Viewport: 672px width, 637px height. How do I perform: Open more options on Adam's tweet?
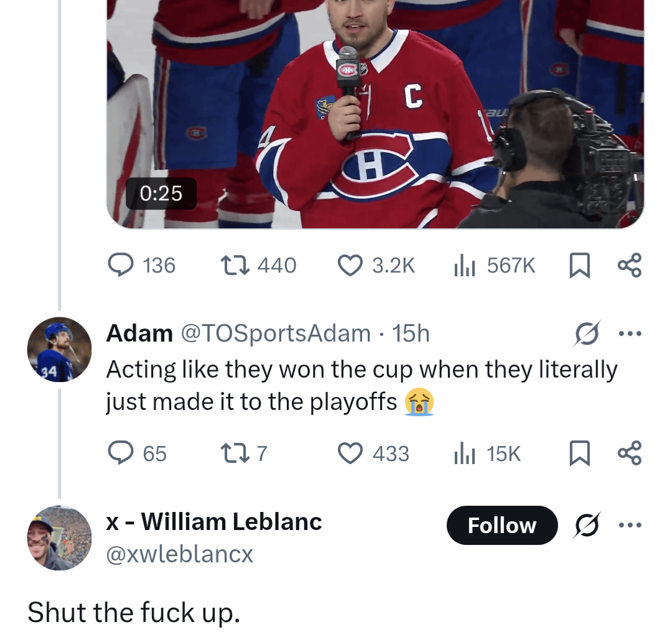[630, 333]
